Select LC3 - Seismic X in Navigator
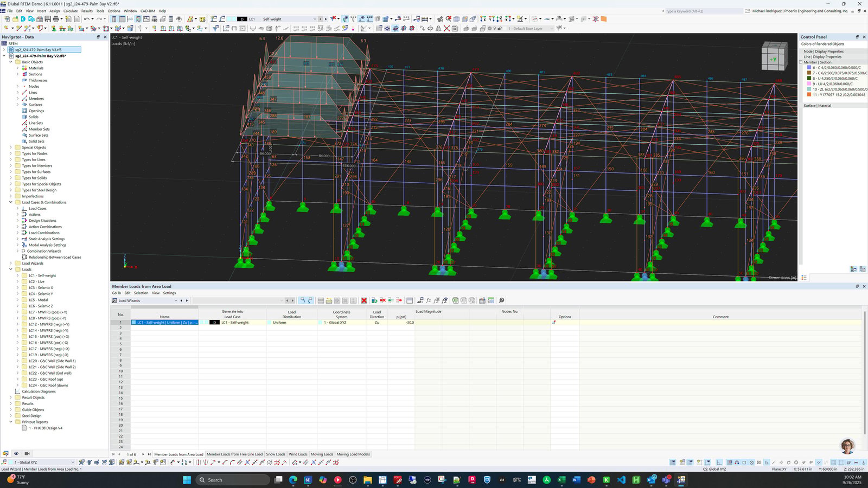 (41, 288)
